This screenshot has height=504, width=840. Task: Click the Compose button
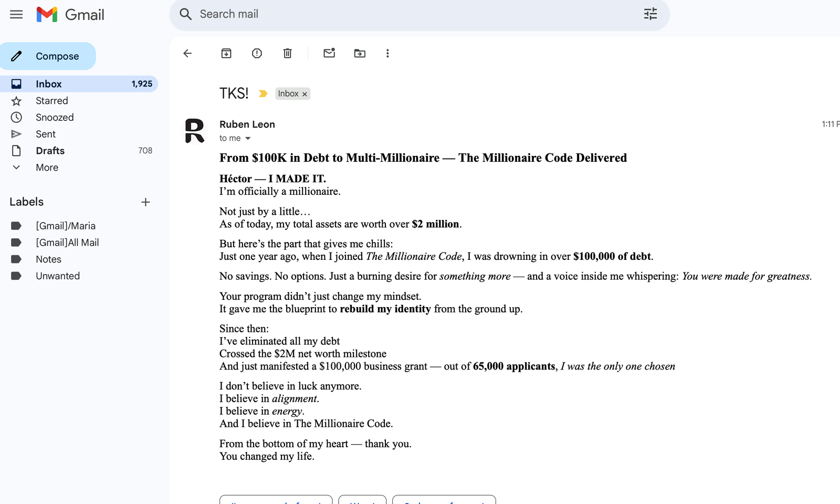[x=48, y=56]
